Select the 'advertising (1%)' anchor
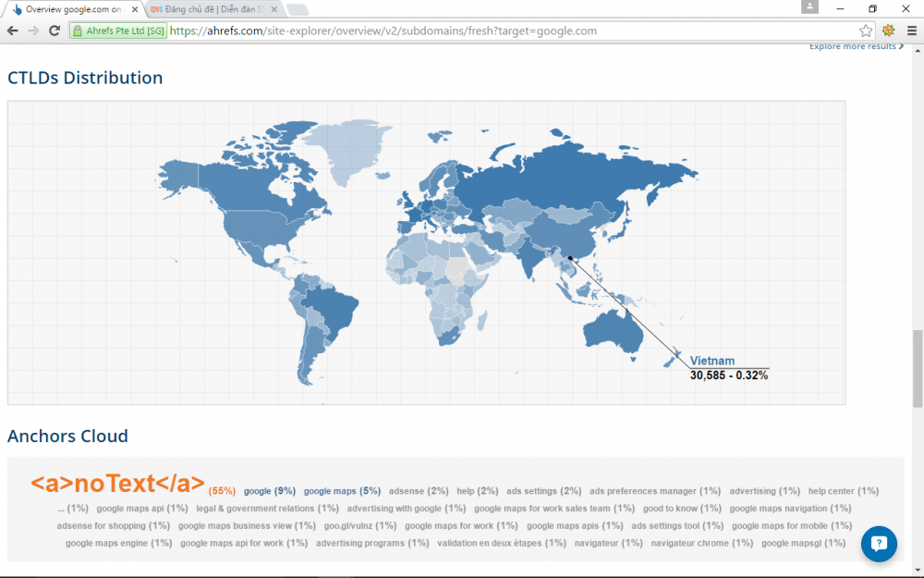The image size is (924, 578). click(764, 491)
